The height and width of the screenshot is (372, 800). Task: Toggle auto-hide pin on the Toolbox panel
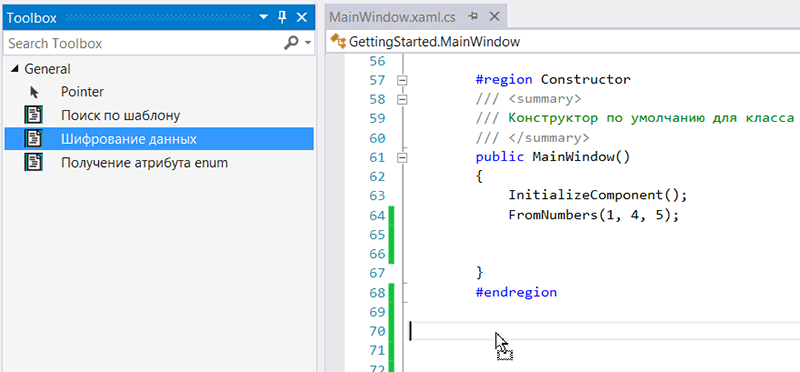(x=282, y=17)
